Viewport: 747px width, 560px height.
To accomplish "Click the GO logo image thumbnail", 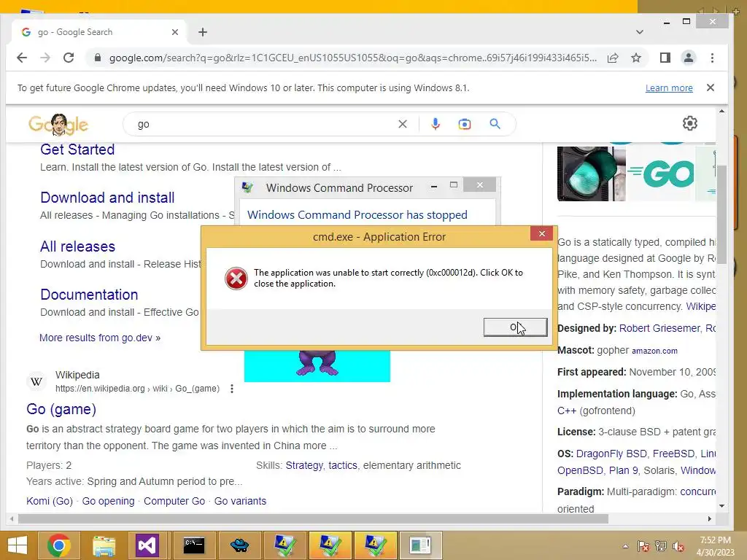I will [661, 174].
